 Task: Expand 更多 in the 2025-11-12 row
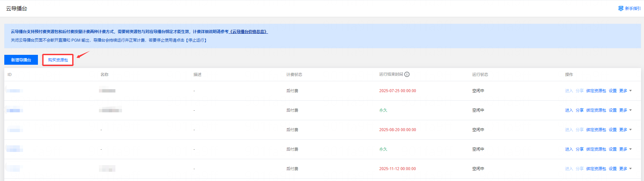coord(625,169)
